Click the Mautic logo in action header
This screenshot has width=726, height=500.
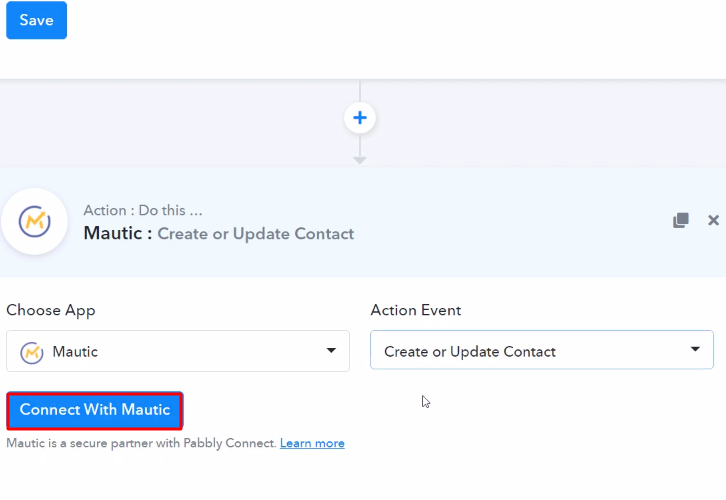pos(34,221)
